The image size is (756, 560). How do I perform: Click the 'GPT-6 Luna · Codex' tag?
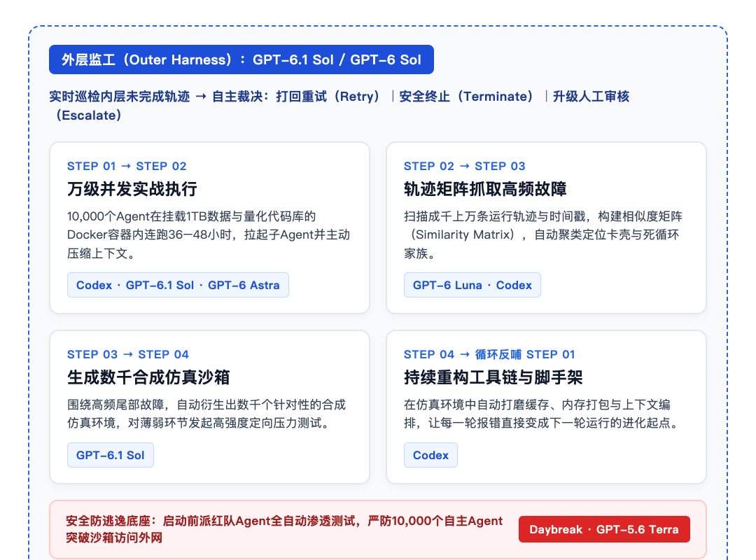click(x=472, y=285)
